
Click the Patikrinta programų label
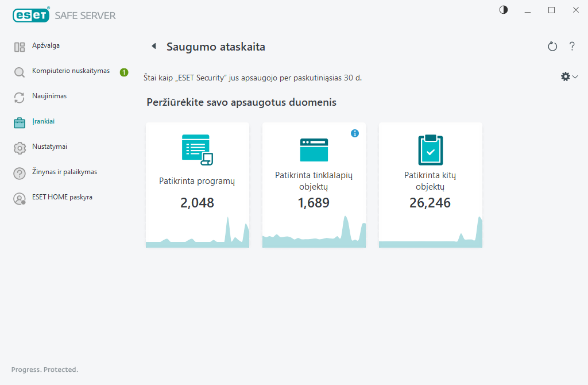coord(197,181)
